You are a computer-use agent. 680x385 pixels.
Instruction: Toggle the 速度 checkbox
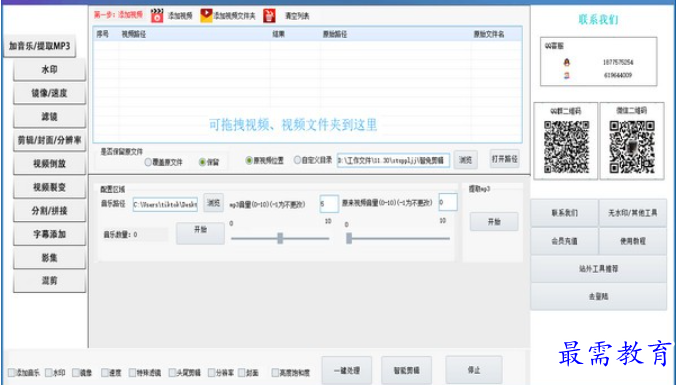click(105, 372)
